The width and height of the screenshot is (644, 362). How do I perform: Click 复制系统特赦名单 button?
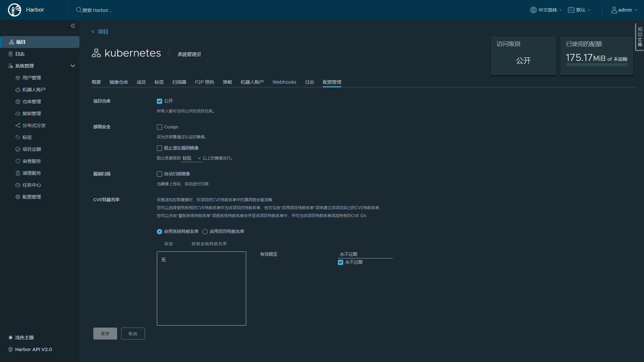click(209, 244)
